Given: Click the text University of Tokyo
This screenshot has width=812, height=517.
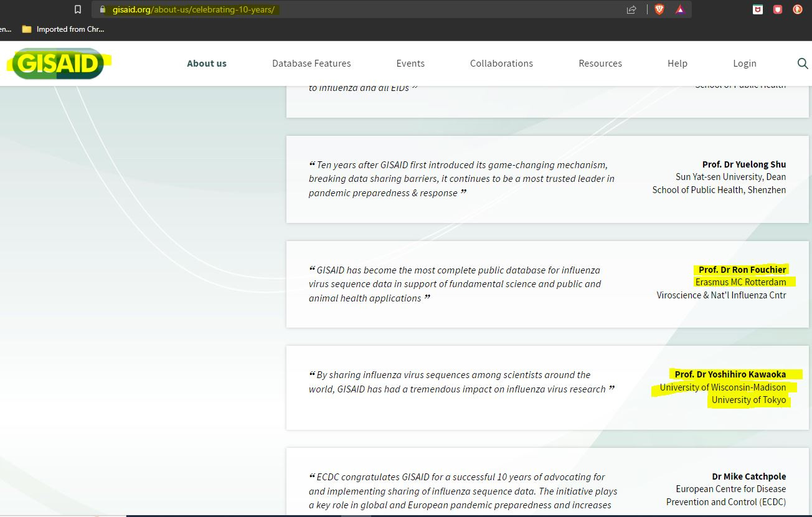Looking at the screenshot, I should [x=748, y=400].
